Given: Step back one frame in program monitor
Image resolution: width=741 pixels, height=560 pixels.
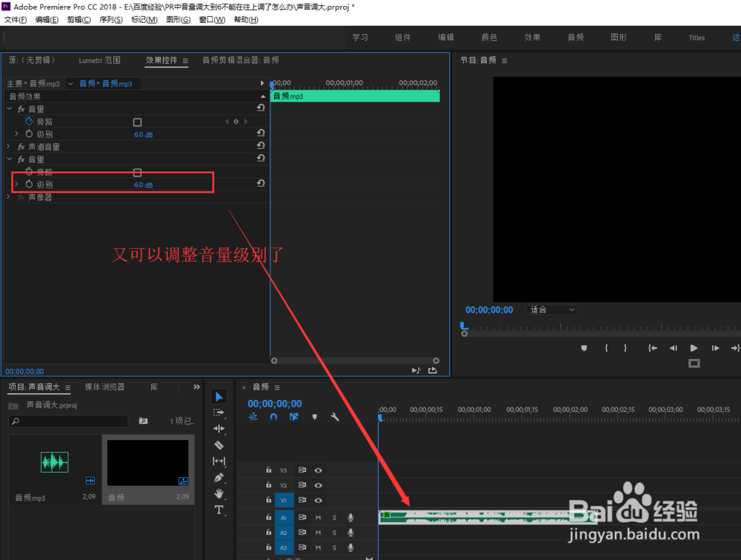Looking at the screenshot, I should pyautogui.click(x=673, y=348).
